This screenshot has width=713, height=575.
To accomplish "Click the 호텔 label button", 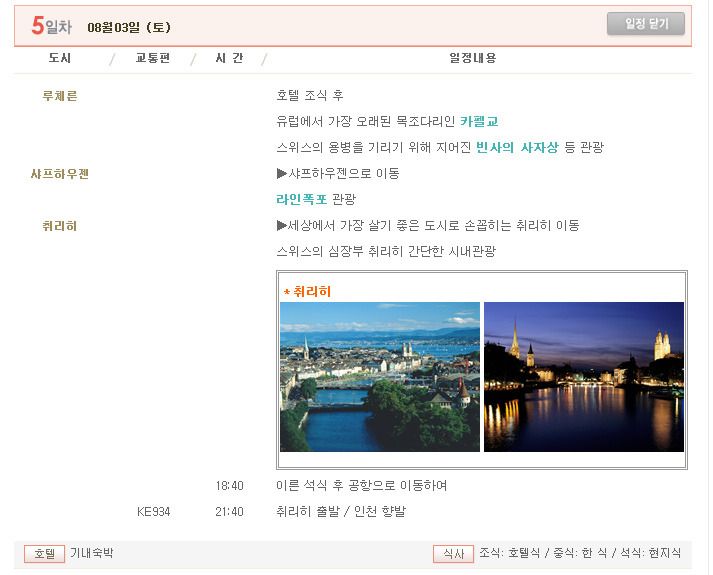I will tap(44, 554).
